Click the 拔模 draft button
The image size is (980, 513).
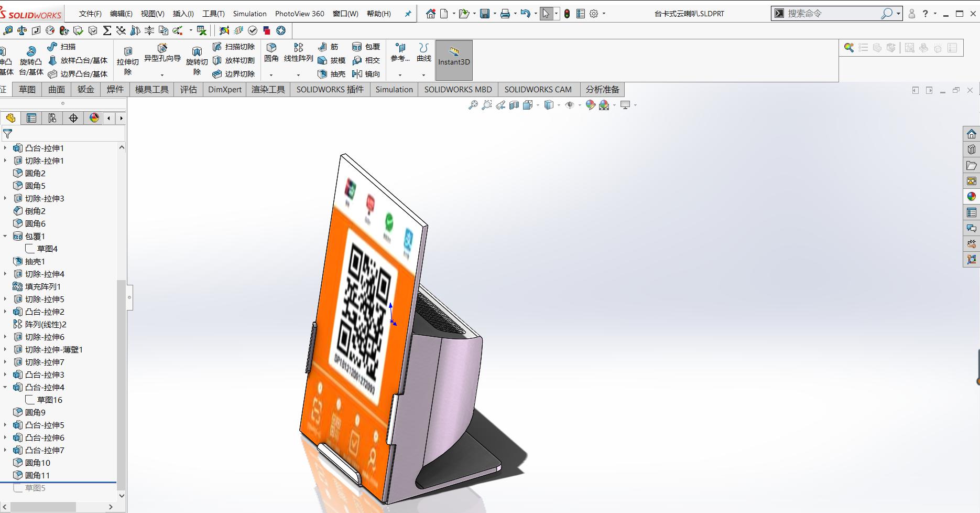(x=331, y=60)
